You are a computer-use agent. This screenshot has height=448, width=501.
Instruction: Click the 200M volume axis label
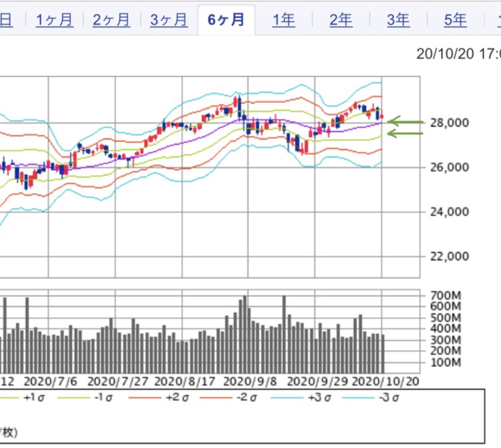(446, 351)
